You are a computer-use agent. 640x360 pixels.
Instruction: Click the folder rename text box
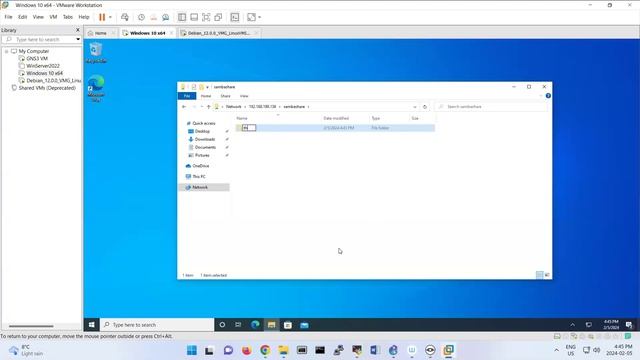pyautogui.click(x=249, y=128)
